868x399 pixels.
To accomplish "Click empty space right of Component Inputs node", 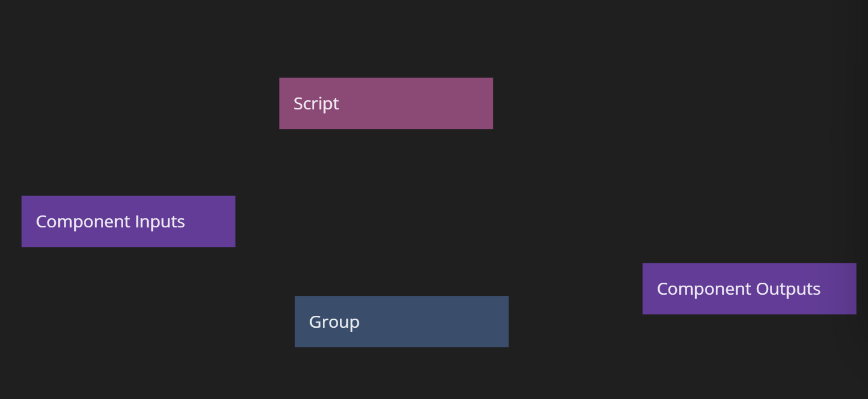I will click(262, 221).
